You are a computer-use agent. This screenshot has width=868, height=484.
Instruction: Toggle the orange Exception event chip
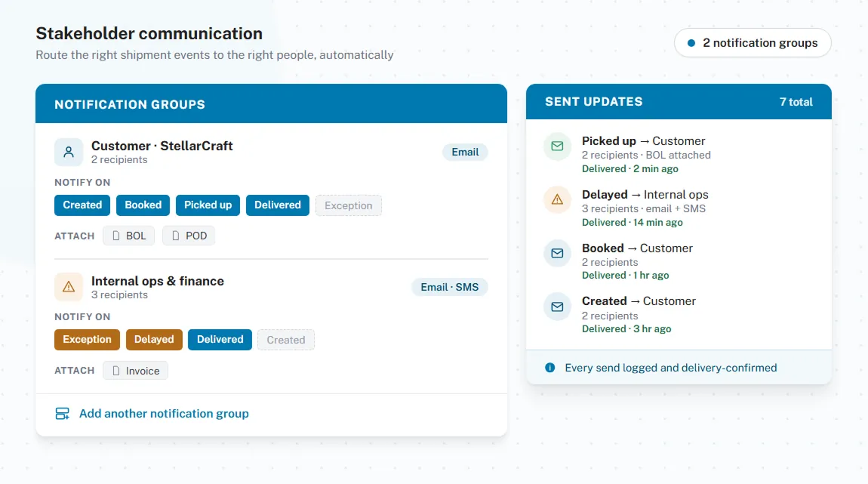coord(87,340)
